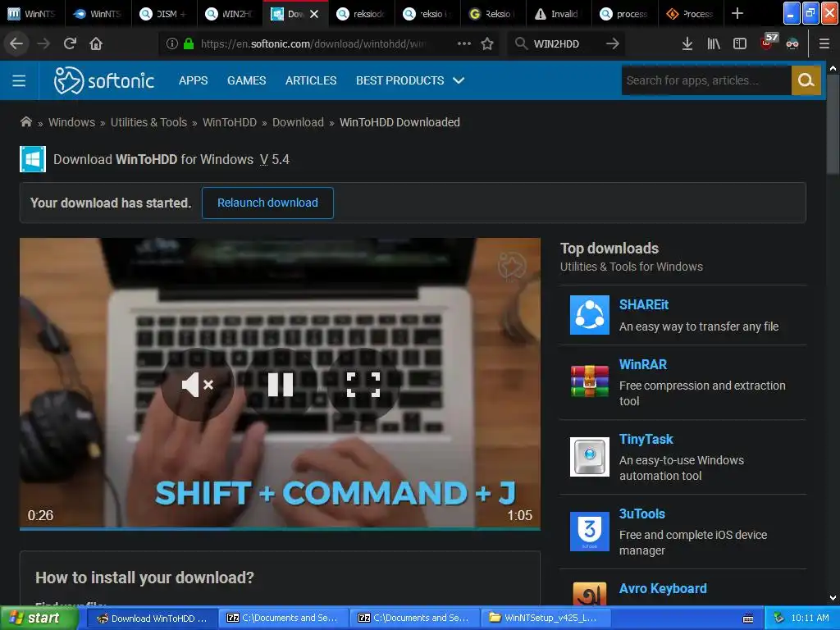Switch to the Invalid warning tab
840x630 pixels.
pos(559,13)
